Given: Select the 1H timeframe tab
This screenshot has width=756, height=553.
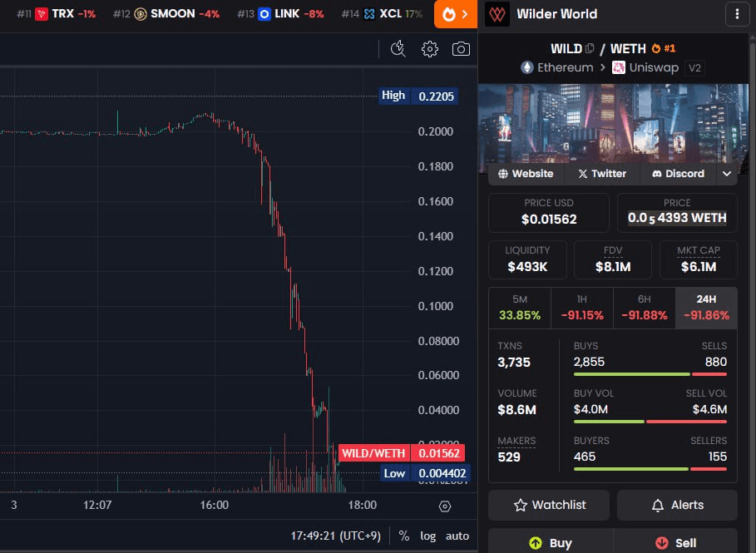Looking at the screenshot, I should (x=581, y=308).
